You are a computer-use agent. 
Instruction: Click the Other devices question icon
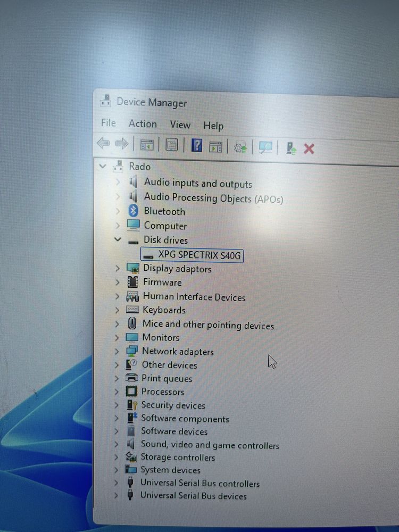click(x=131, y=364)
